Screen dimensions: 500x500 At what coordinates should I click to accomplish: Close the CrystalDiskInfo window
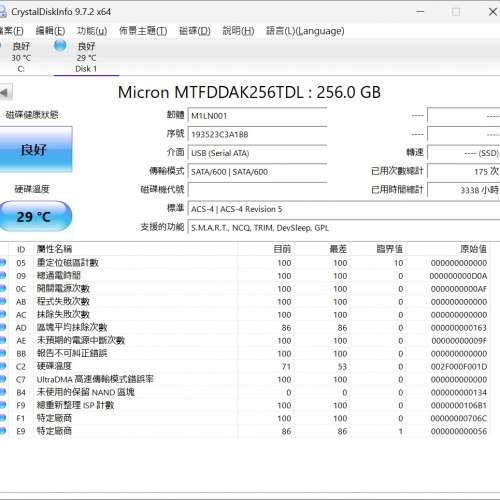(x=492, y=12)
